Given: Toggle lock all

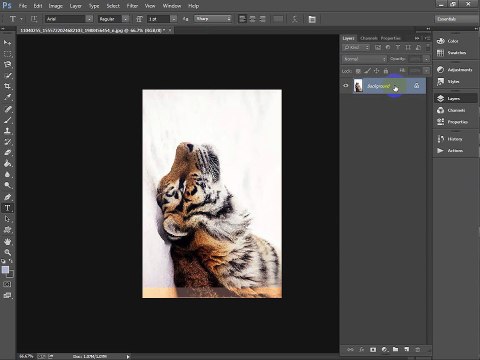Looking at the screenshot, I should click(386, 71).
